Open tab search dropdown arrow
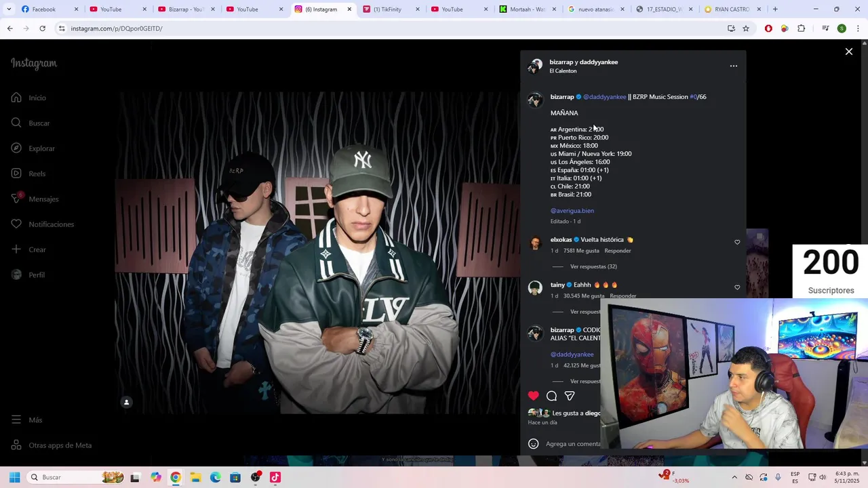Viewport: 868px width, 488px height. pos(9,9)
